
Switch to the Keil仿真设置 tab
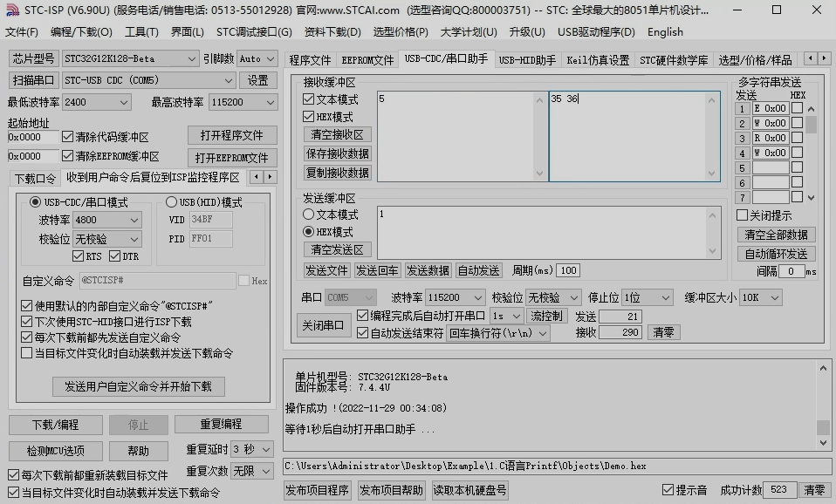point(597,60)
